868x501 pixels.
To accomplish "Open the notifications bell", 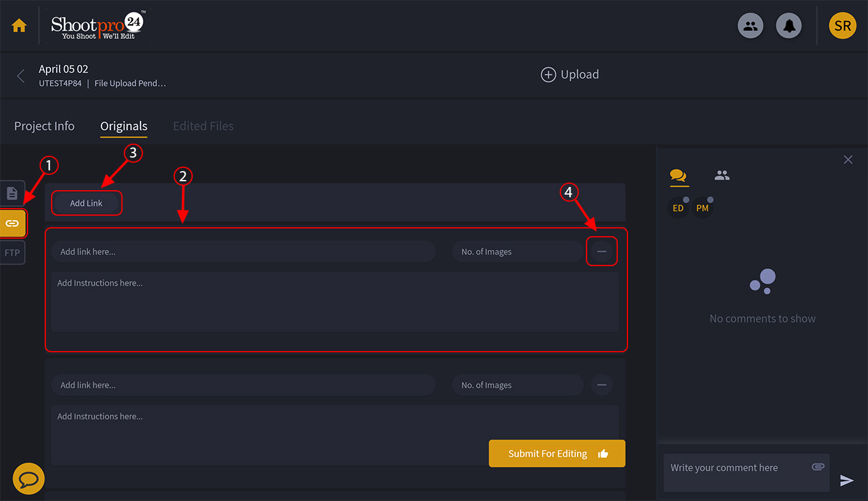I will (789, 26).
